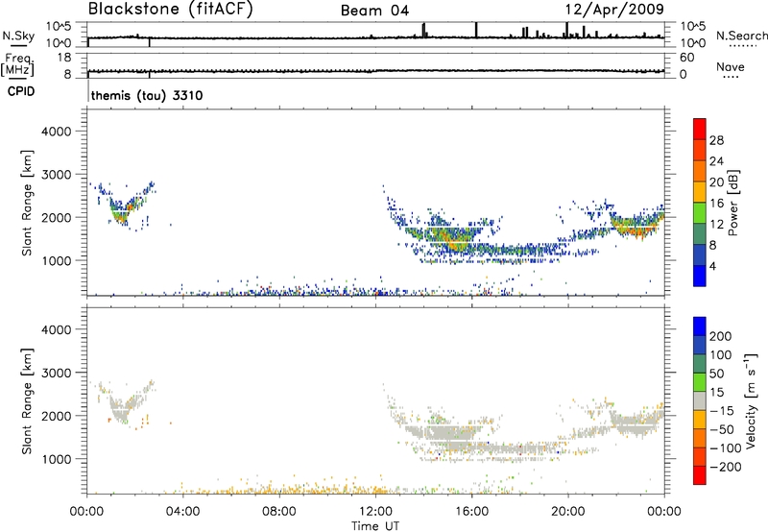The width and height of the screenshot is (768, 532).
Task: Click the velocity panel "Slant Range [km]" label
Action: tap(27, 401)
